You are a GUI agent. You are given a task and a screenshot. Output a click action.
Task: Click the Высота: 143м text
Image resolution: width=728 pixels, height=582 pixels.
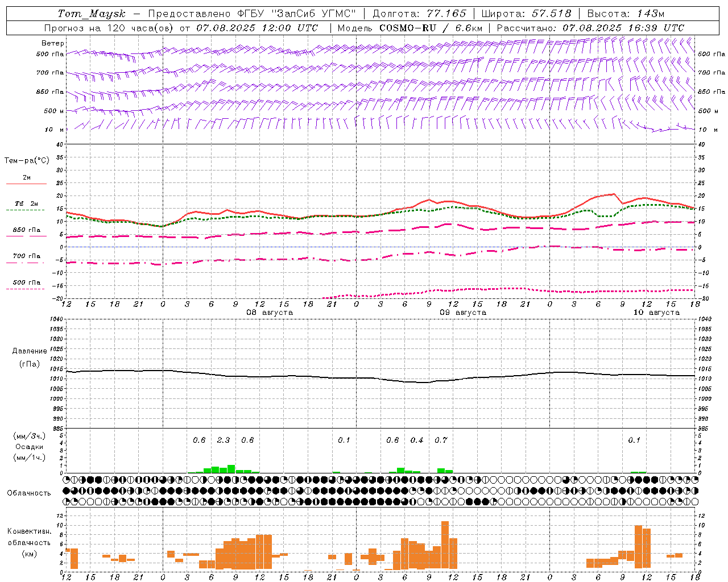click(x=626, y=14)
